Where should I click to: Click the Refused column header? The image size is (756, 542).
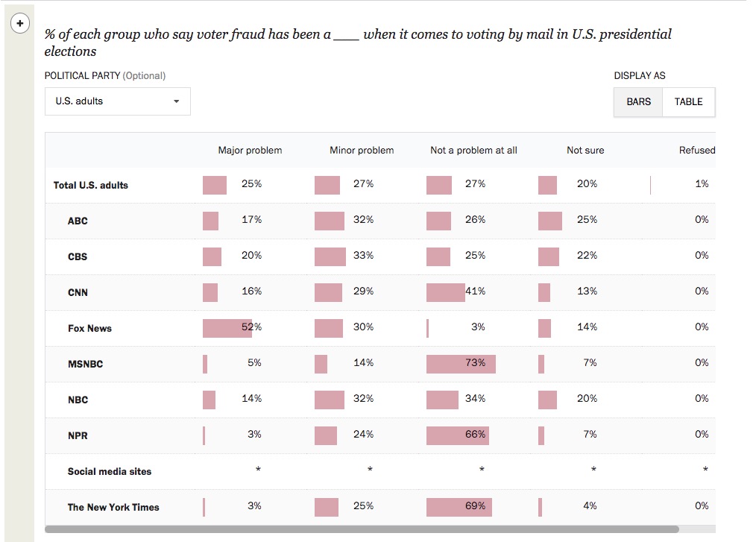[x=696, y=151]
